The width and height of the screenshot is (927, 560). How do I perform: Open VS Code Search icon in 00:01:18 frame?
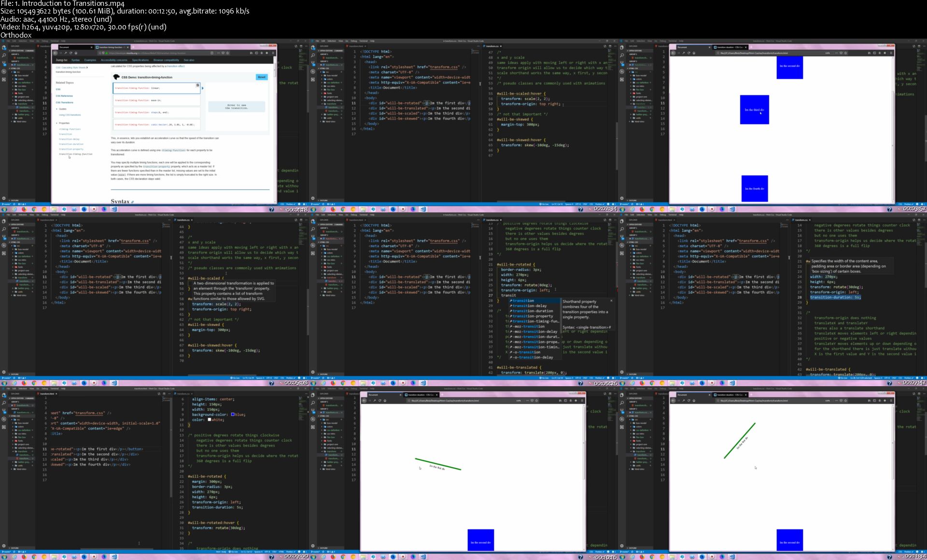[x=4, y=56]
